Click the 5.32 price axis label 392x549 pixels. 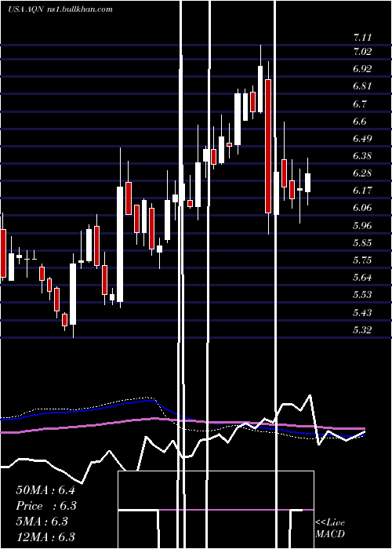pos(362,330)
